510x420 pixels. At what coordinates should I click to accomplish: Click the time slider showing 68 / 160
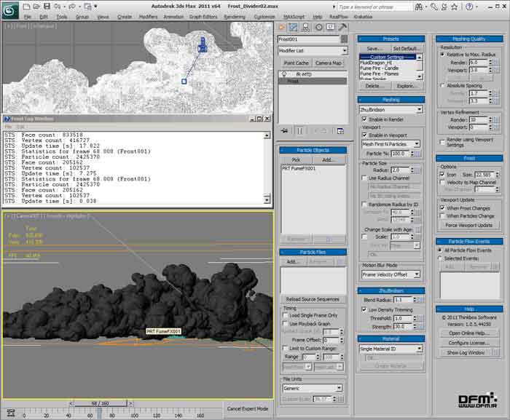coord(101,403)
